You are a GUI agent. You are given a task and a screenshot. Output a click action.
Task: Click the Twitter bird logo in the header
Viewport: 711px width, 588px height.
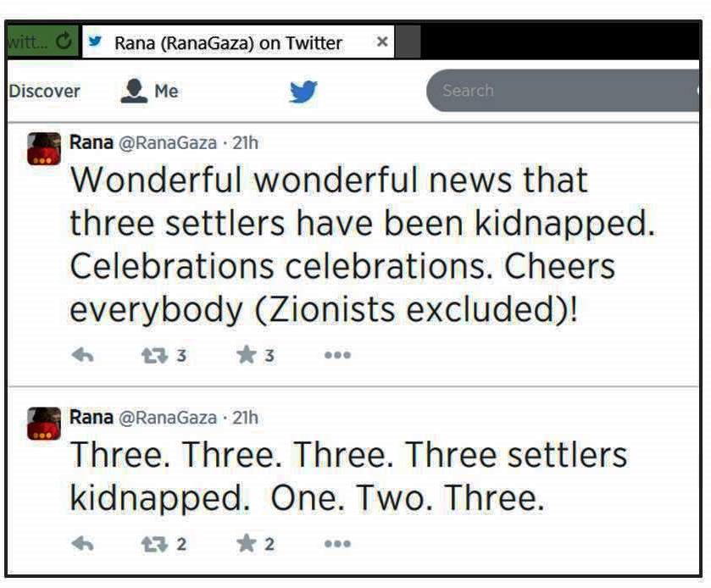point(303,92)
